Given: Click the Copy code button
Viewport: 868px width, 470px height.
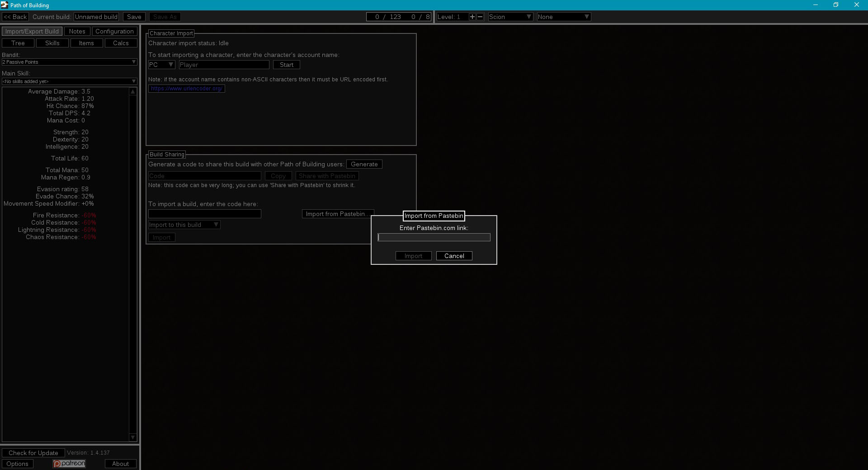Looking at the screenshot, I should coord(278,176).
